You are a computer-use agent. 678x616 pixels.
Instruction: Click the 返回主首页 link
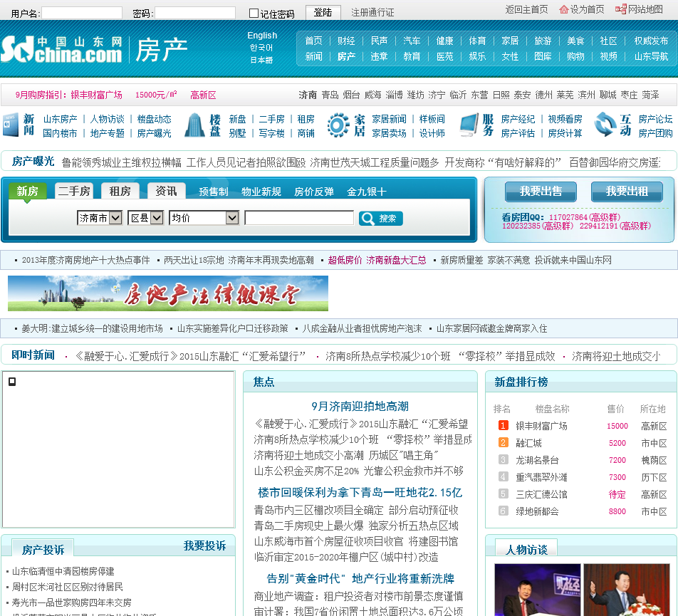click(x=526, y=9)
